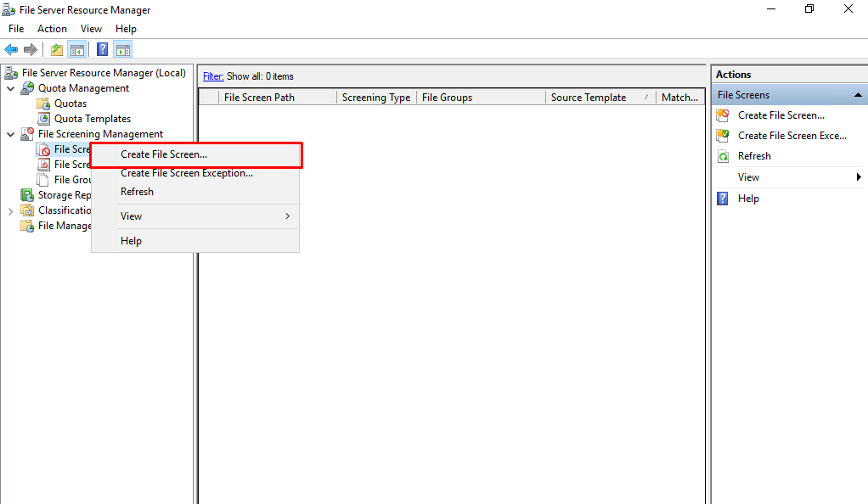Open the Action menu in the menu bar
The width and height of the screenshot is (868, 504).
pyautogui.click(x=52, y=29)
